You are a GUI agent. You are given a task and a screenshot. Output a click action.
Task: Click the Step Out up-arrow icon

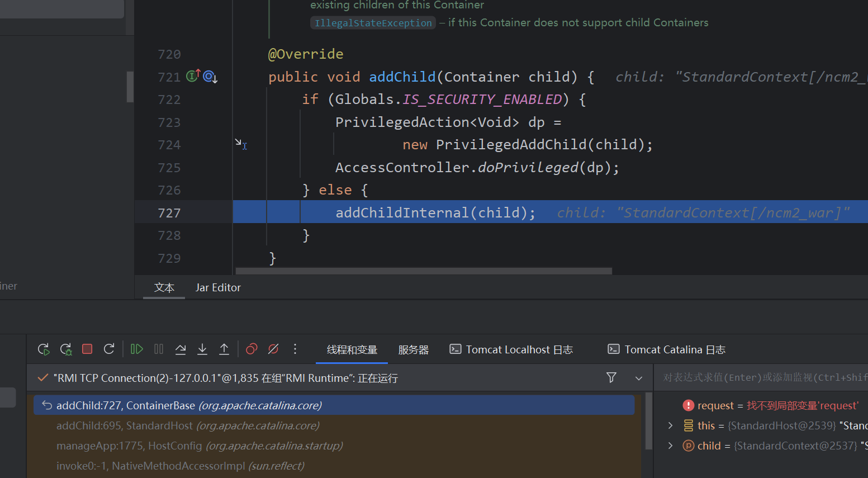(224, 349)
